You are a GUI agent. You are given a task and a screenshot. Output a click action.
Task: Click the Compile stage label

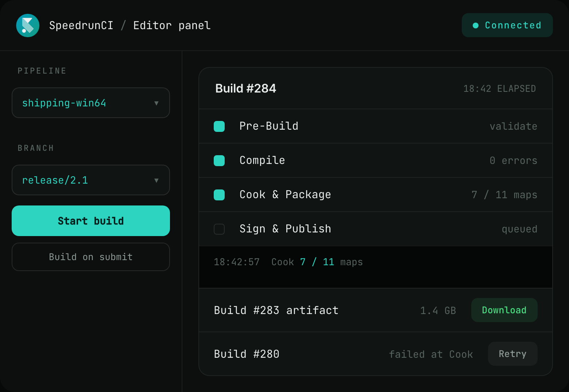point(262,160)
